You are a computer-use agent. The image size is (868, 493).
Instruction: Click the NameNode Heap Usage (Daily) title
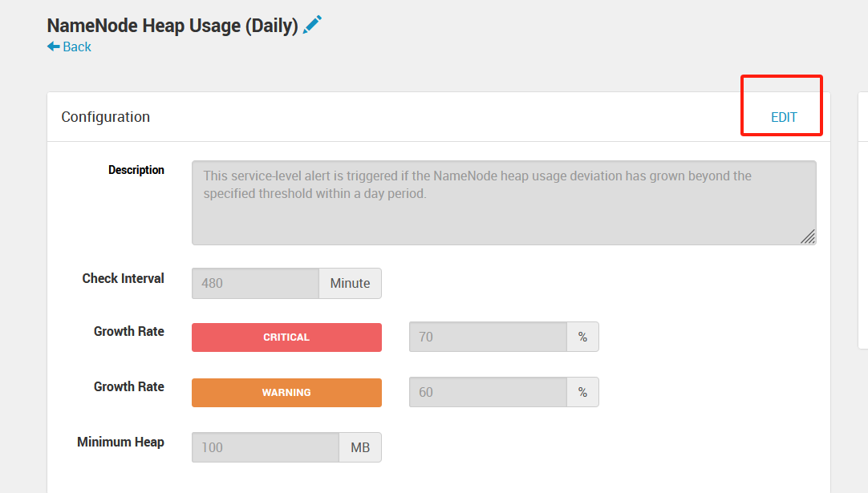(172, 26)
